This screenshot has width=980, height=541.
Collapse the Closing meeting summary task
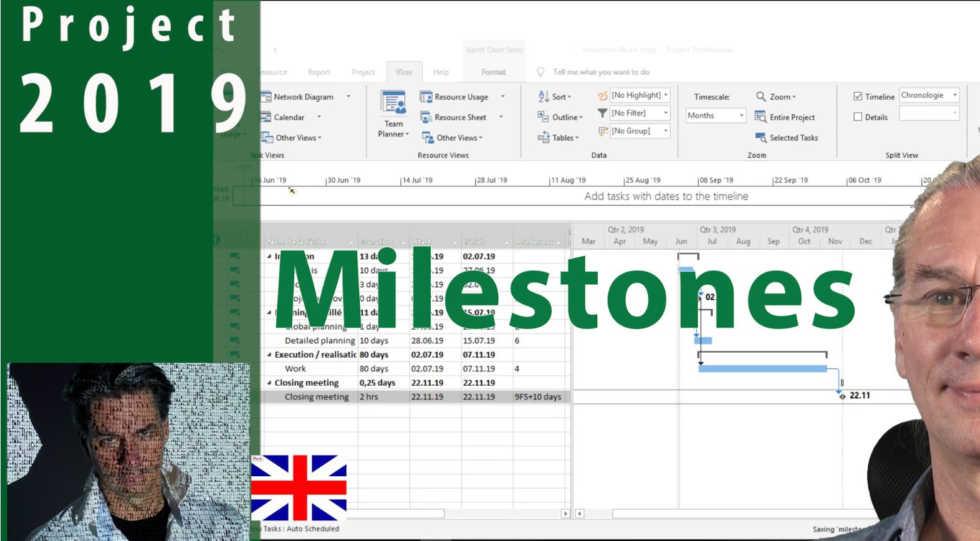click(269, 383)
